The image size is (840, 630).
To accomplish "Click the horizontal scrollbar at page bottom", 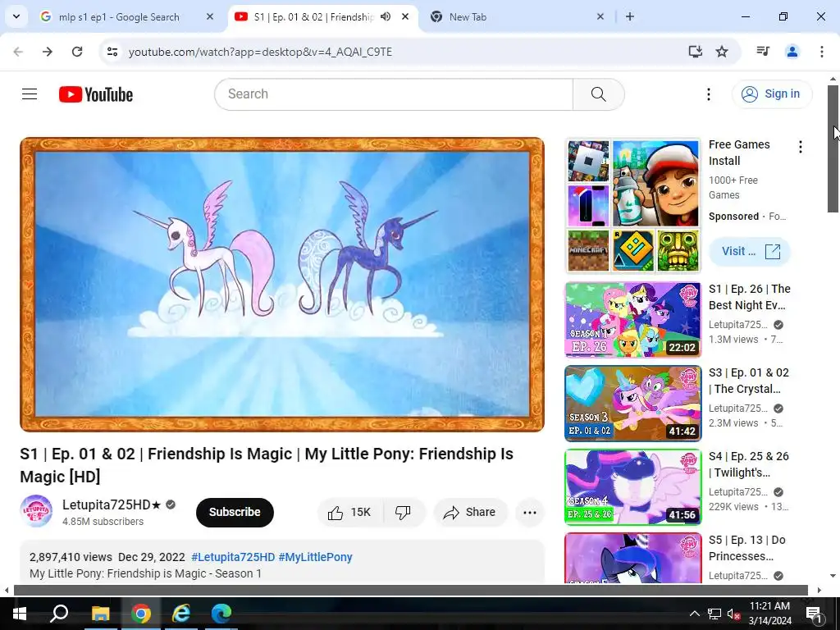I will [410, 591].
